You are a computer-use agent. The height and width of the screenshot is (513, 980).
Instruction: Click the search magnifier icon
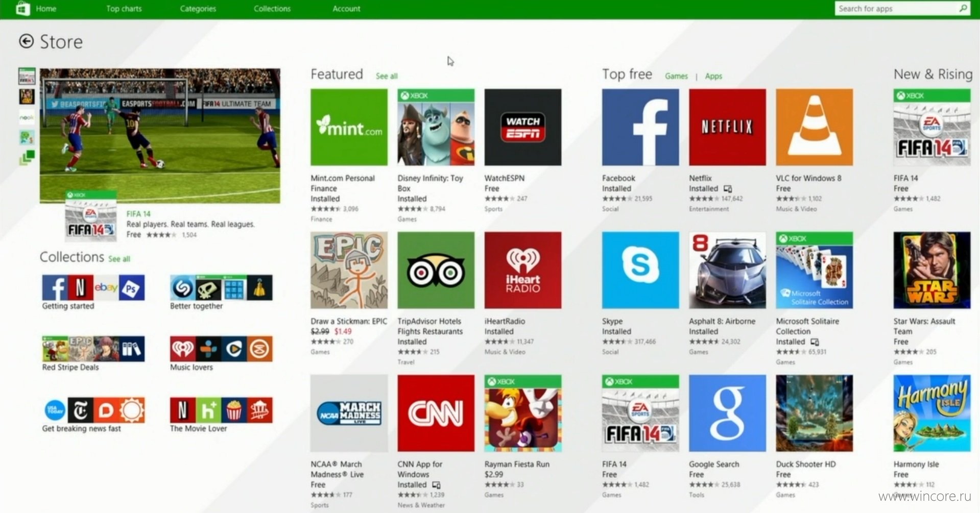[963, 8]
